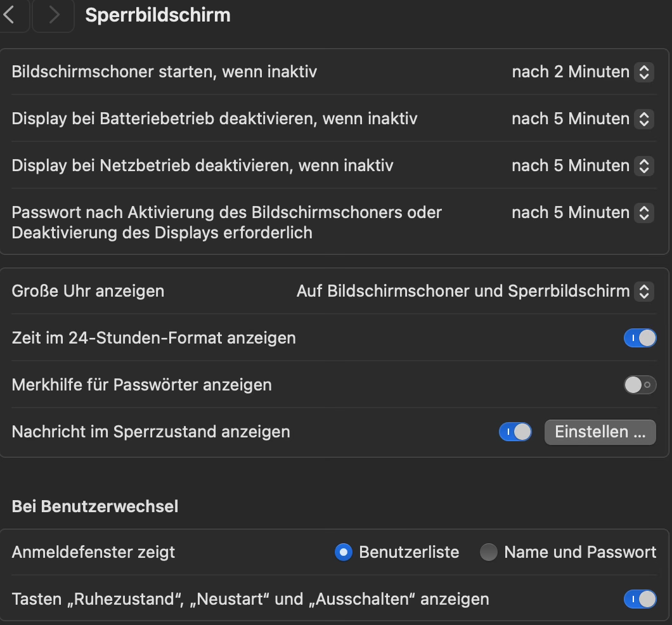Click the Anmeldefenster zeigt label
Image resolution: width=672 pixels, height=625 pixels.
pos(93,552)
